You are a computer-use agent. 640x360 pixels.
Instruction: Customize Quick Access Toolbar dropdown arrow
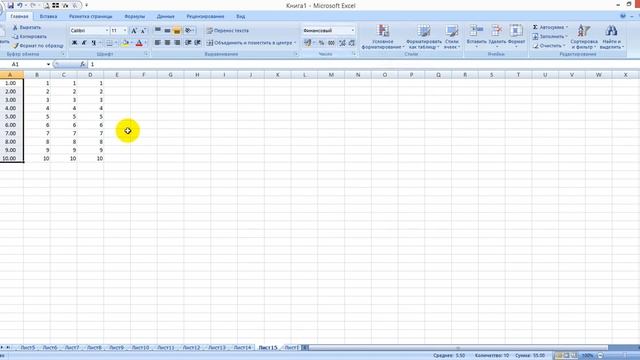coord(86,6)
